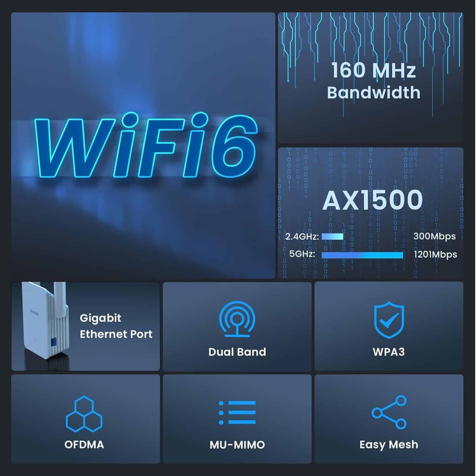Click the WiFi extender product image

pyautogui.click(x=45, y=321)
